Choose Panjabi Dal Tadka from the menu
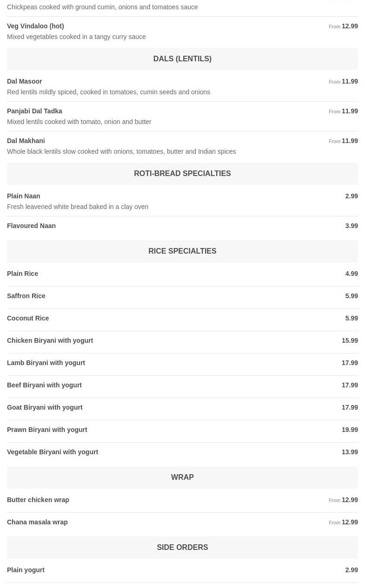This screenshot has height=588, width=365. pyautogui.click(x=34, y=111)
